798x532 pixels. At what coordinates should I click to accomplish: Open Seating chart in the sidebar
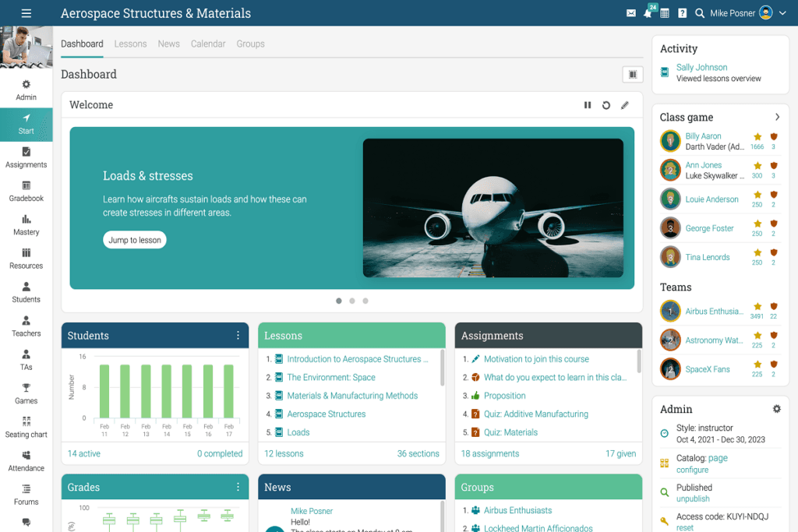[x=26, y=427]
